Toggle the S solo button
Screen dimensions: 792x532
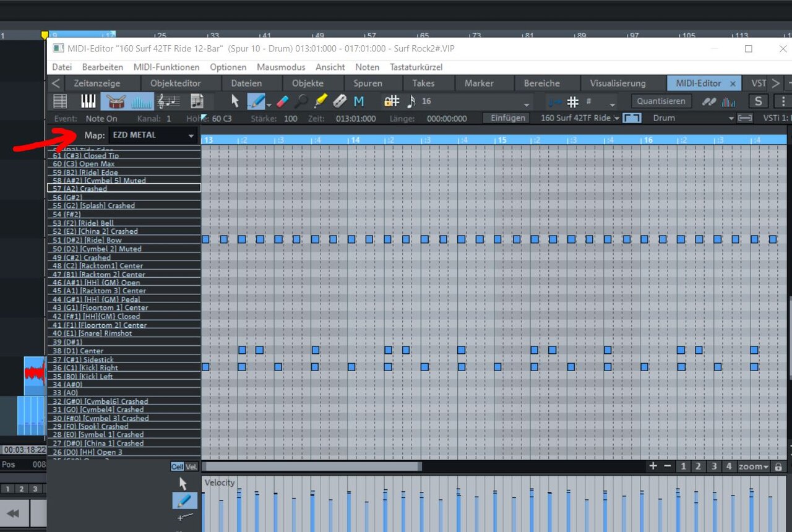point(758,101)
